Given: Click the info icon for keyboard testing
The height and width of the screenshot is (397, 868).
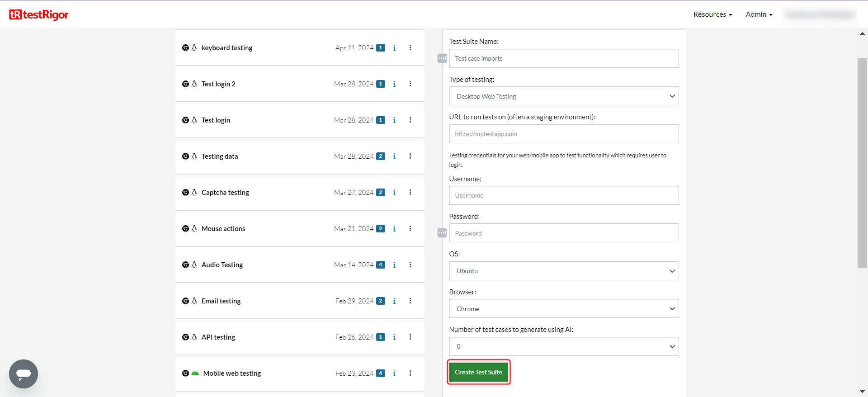Looking at the screenshot, I should point(394,48).
